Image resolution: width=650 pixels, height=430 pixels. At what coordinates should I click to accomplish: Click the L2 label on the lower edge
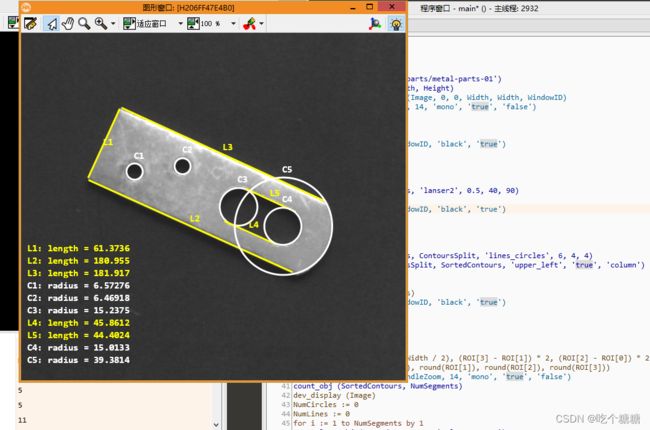tap(195, 219)
